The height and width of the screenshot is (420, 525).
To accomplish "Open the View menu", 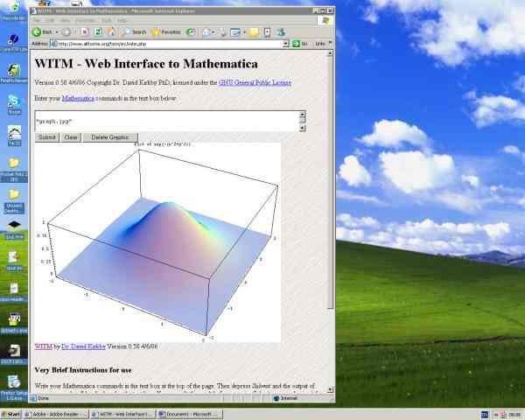I will point(65,21).
